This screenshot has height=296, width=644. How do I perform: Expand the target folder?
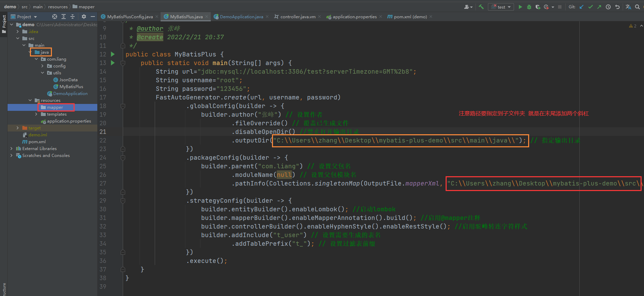pos(18,128)
